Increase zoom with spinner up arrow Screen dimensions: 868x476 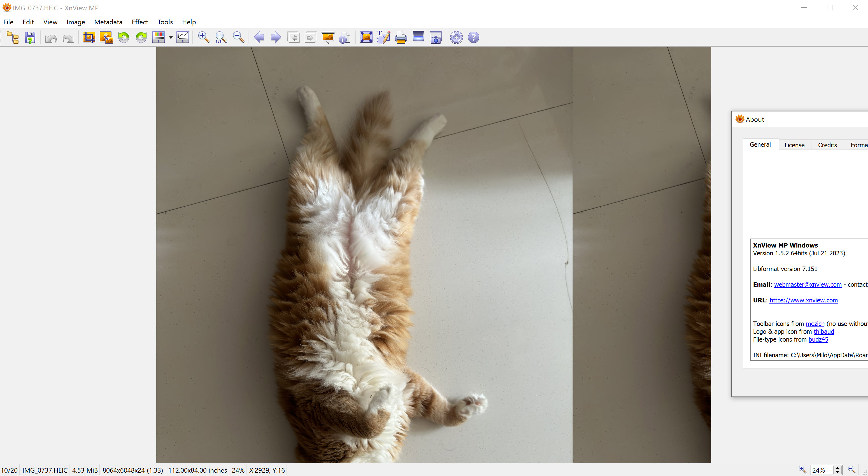coord(838,468)
